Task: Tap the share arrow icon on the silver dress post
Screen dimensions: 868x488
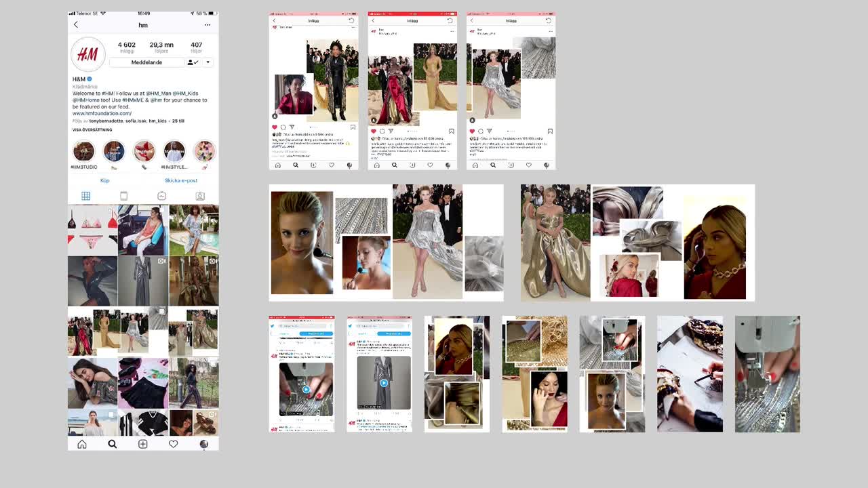Action: click(x=490, y=131)
